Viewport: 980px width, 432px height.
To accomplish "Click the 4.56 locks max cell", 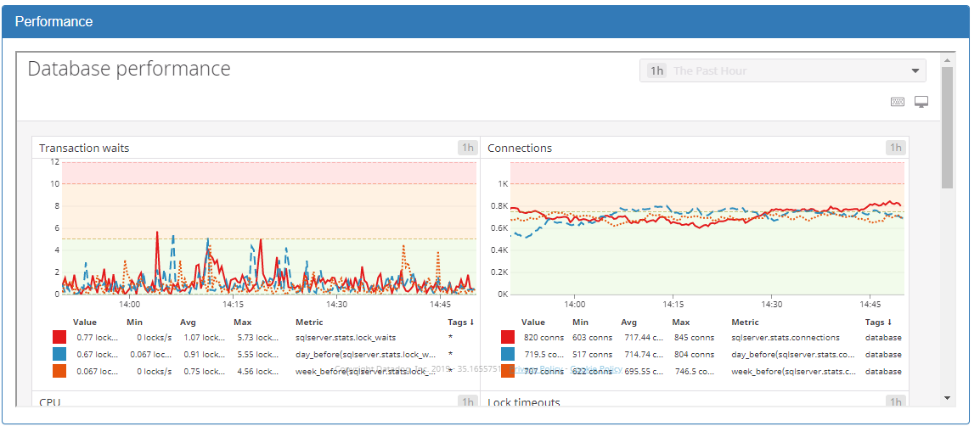I will point(258,372).
